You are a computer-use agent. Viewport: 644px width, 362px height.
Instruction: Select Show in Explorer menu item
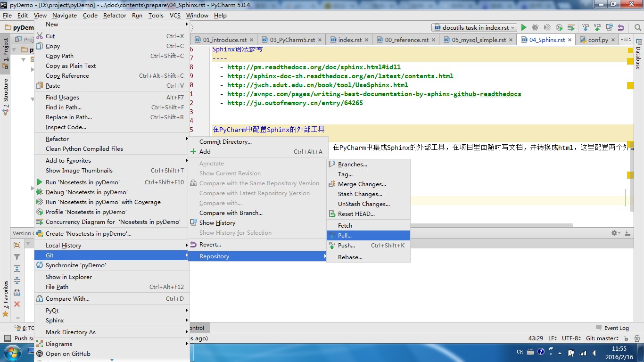click(112, 277)
